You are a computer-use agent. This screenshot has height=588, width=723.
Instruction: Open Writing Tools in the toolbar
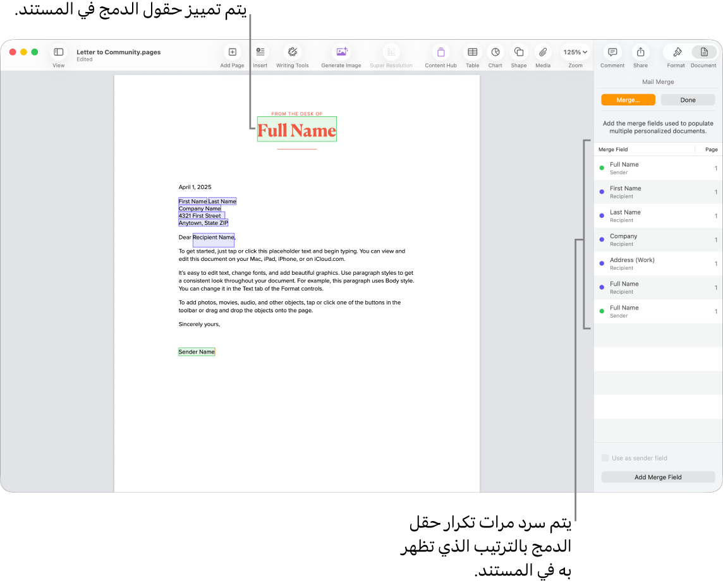tap(293, 52)
